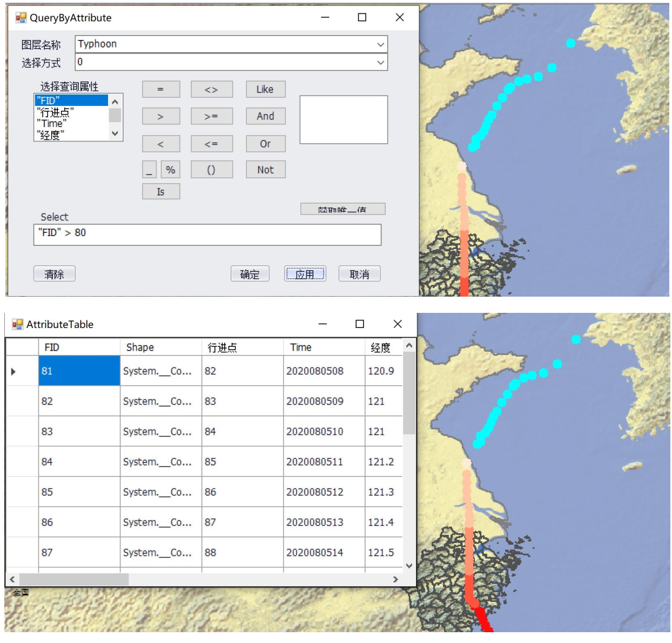Click the 清除 clear button

pos(55,274)
